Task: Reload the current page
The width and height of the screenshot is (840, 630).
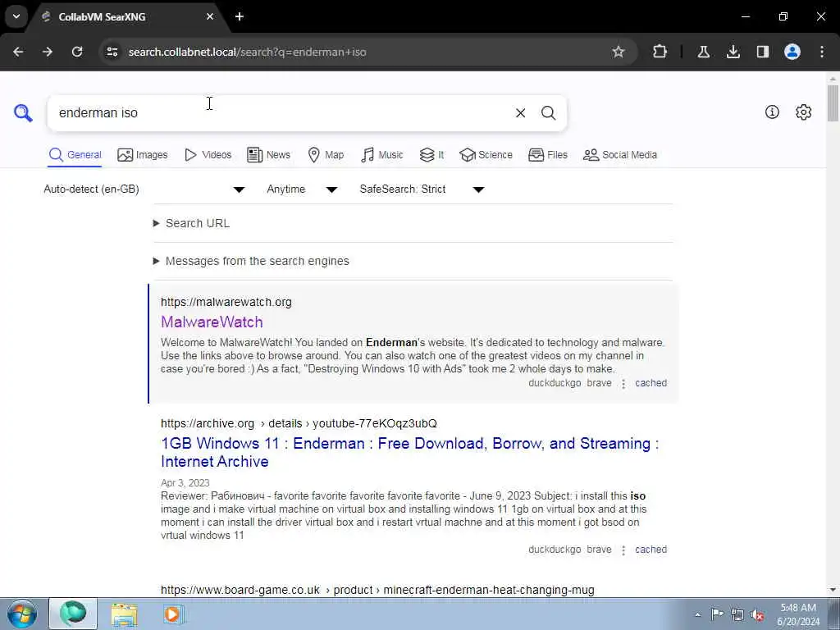Action: coord(77,52)
